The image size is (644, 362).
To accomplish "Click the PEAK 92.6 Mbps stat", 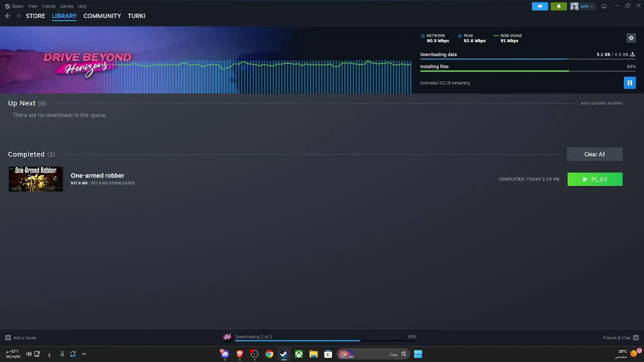I will (472, 38).
